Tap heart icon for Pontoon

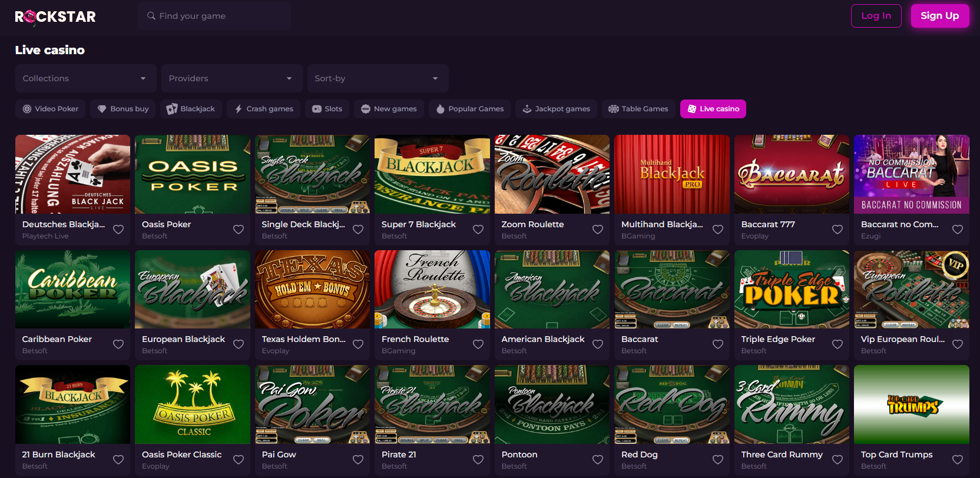pyautogui.click(x=598, y=460)
